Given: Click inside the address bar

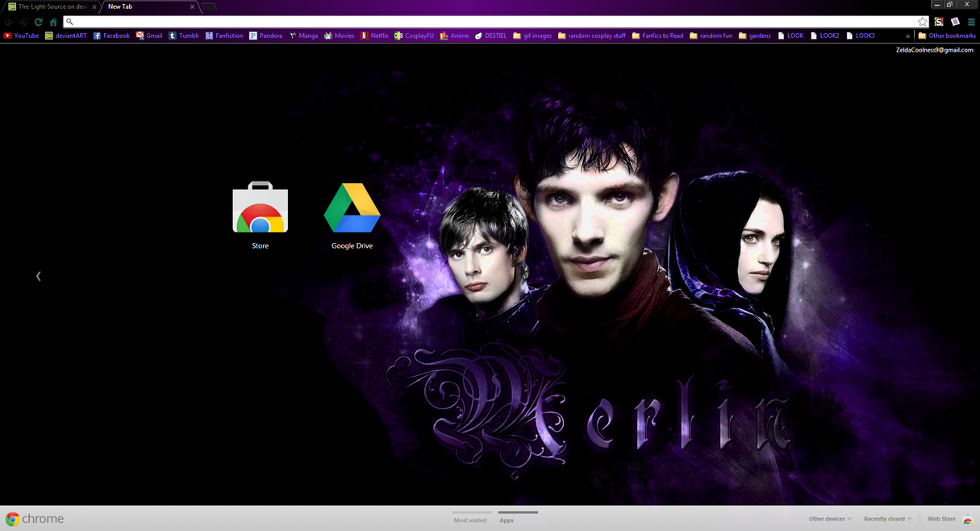Looking at the screenshot, I should tap(323, 22).
